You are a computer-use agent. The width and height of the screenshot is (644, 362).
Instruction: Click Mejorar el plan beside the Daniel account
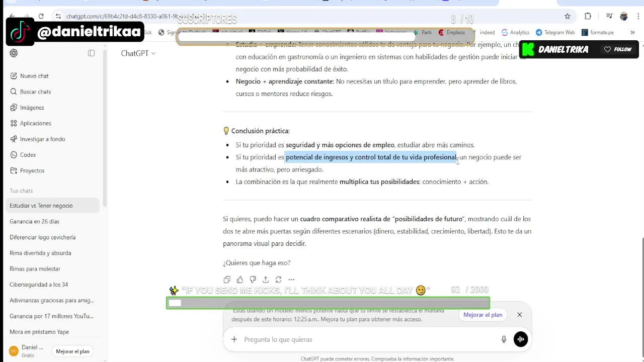72,351
